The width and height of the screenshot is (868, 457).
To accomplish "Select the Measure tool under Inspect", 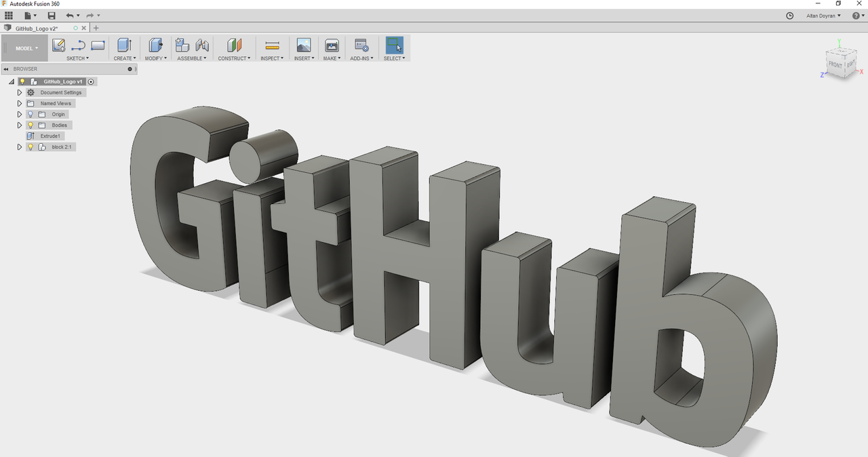I will (271, 45).
